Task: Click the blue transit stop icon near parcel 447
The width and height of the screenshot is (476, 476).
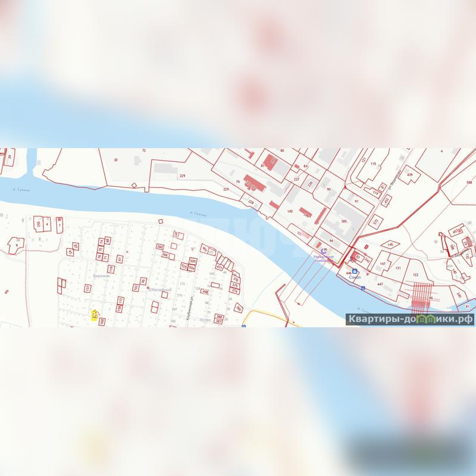Action: click(x=362, y=288)
